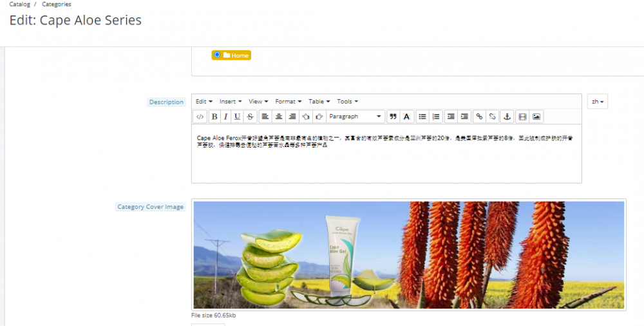Insert an image into the description
The height and width of the screenshot is (326, 644).
point(536,117)
